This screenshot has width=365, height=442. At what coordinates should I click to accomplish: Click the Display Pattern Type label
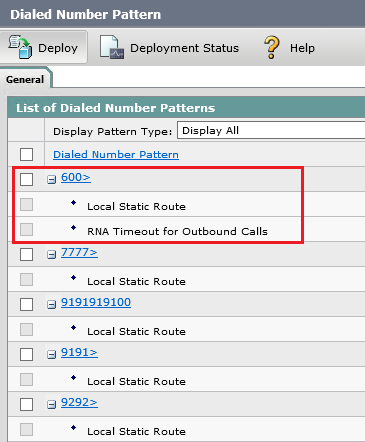click(x=113, y=131)
